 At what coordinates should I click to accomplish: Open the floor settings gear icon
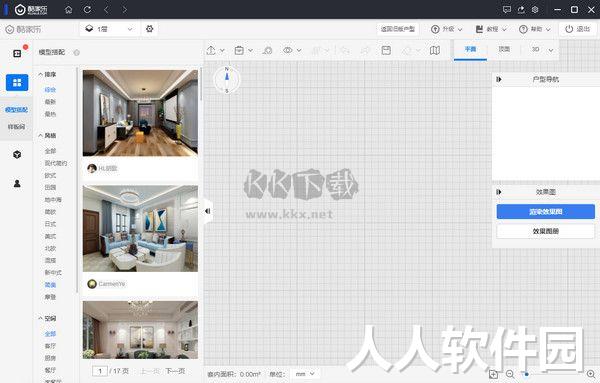point(150,29)
